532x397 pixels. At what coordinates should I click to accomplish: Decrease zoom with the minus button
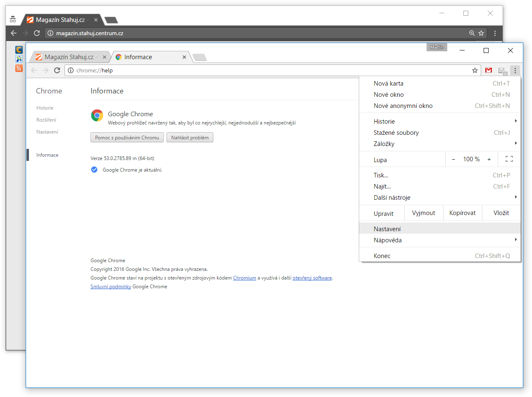tap(453, 159)
